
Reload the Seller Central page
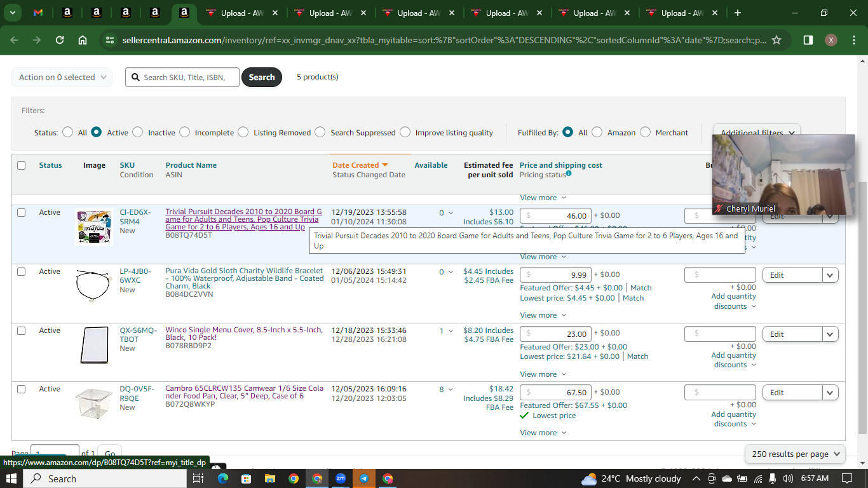tap(60, 40)
